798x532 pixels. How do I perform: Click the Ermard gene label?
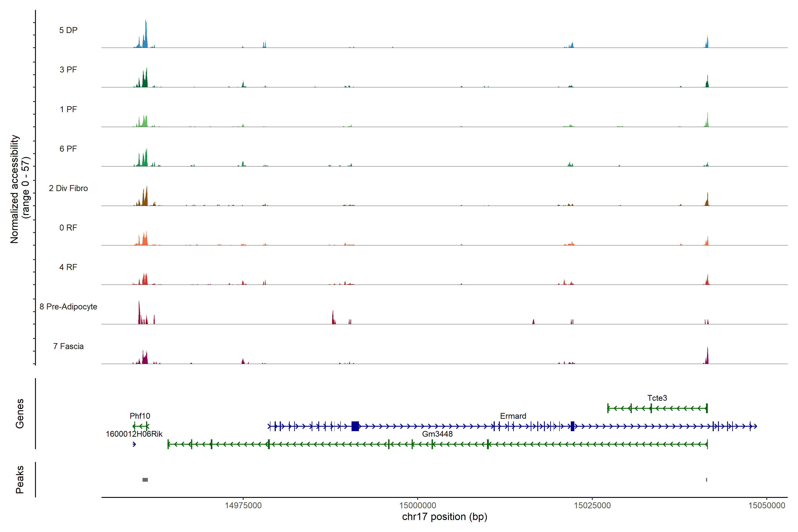coord(513,416)
